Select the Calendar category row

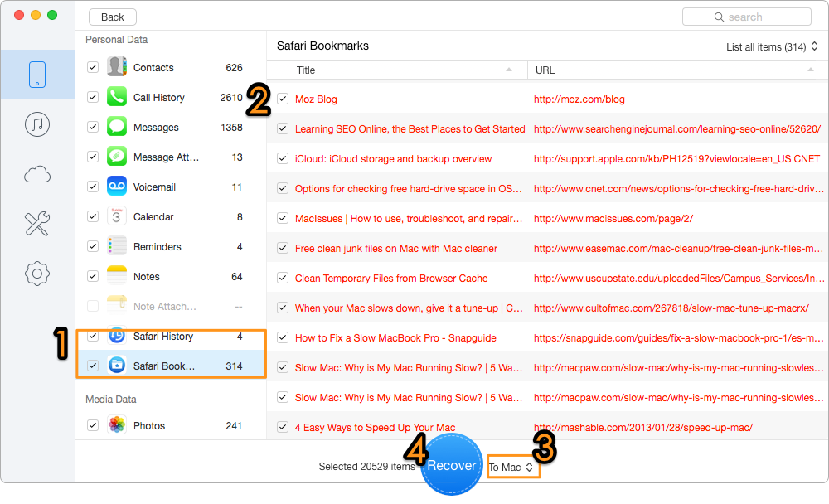(x=171, y=217)
